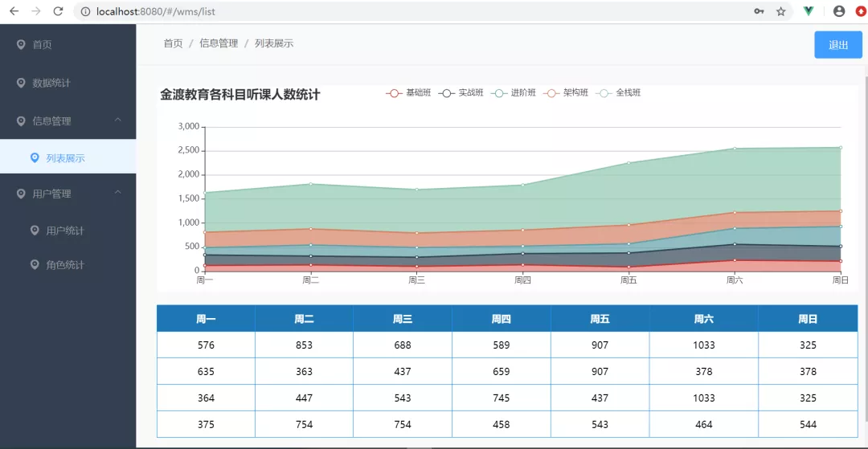Click the 信息管理 sidebar menu label

[51, 121]
